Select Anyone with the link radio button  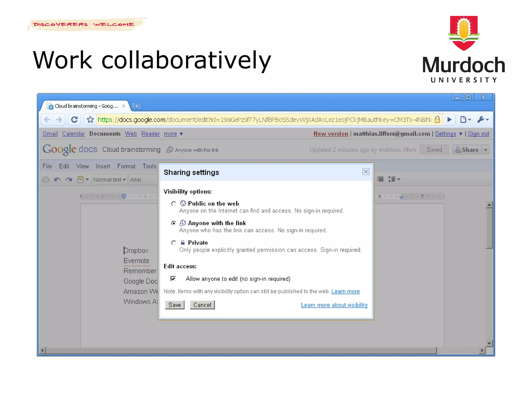click(x=174, y=223)
